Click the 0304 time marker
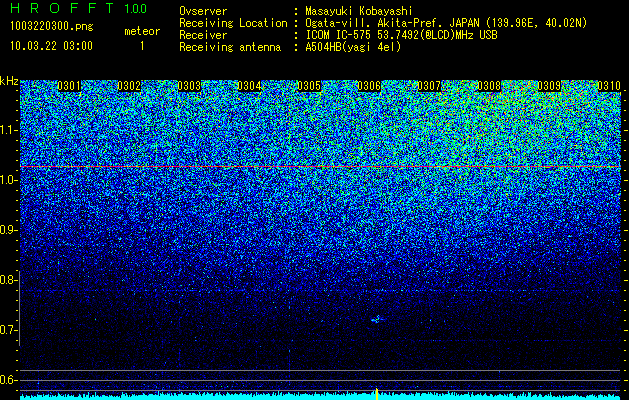Screen dimensions: 629x400 tap(249, 86)
